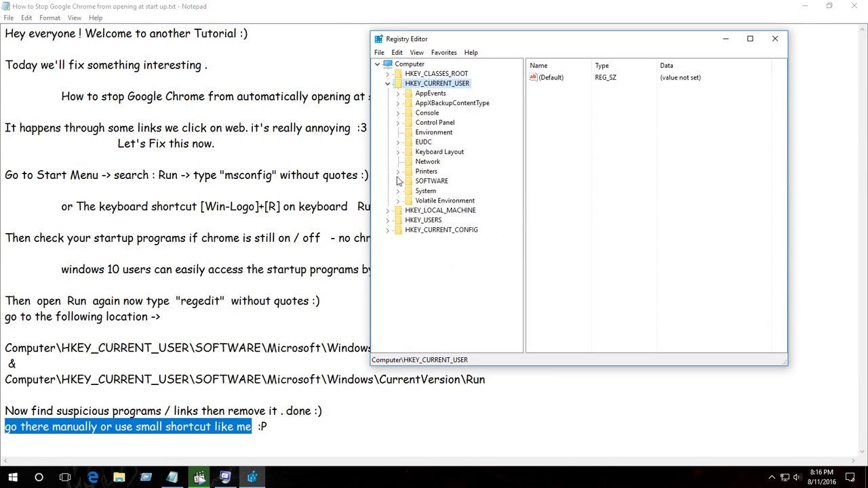The image size is (868, 488).
Task: Click the HKEY_USERS folder icon
Action: 398,220
